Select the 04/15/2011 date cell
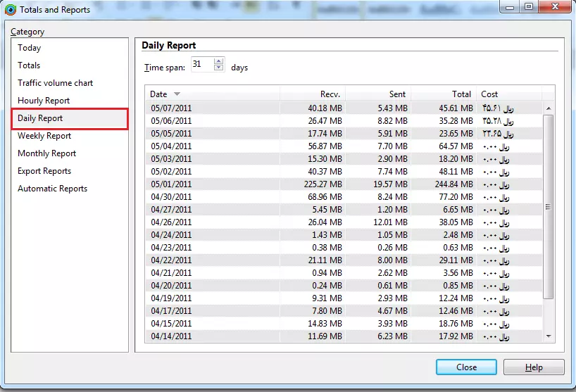The width and height of the screenshot is (576, 392). point(171,323)
